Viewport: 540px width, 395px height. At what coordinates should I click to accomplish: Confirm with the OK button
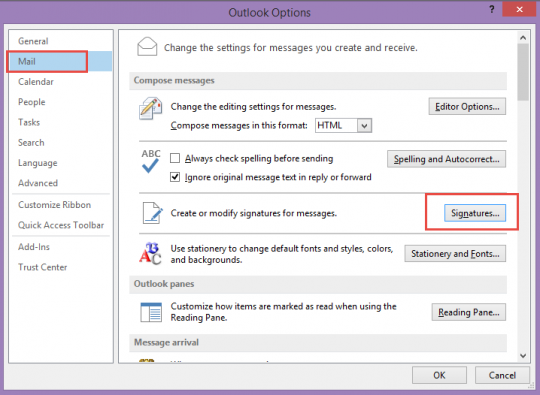pos(439,375)
